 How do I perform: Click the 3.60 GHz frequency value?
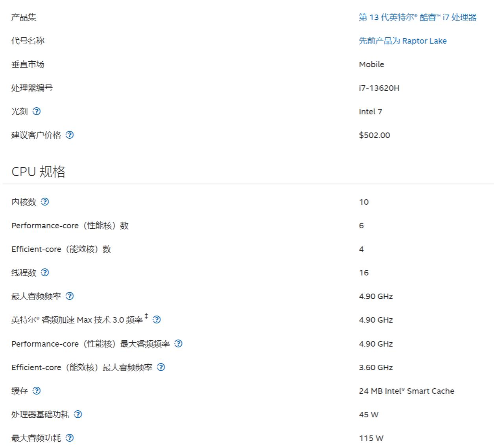376,367
